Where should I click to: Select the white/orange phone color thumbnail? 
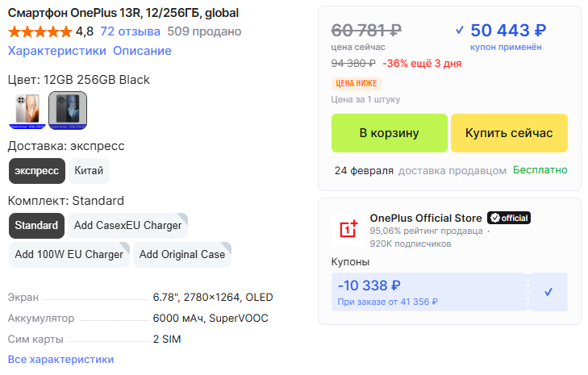(x=27, y=110)
